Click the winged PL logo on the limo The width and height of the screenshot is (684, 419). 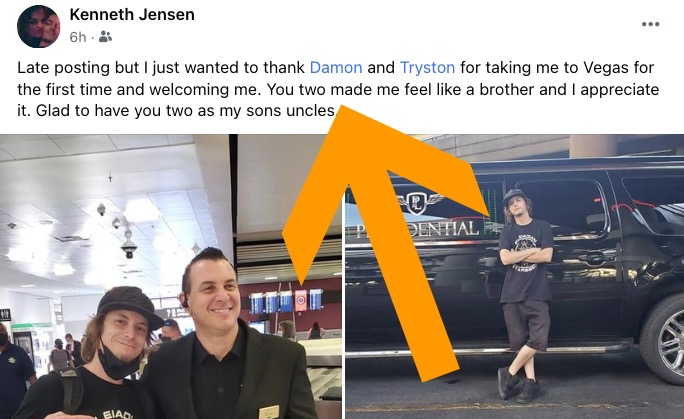(x=417, y=203)
